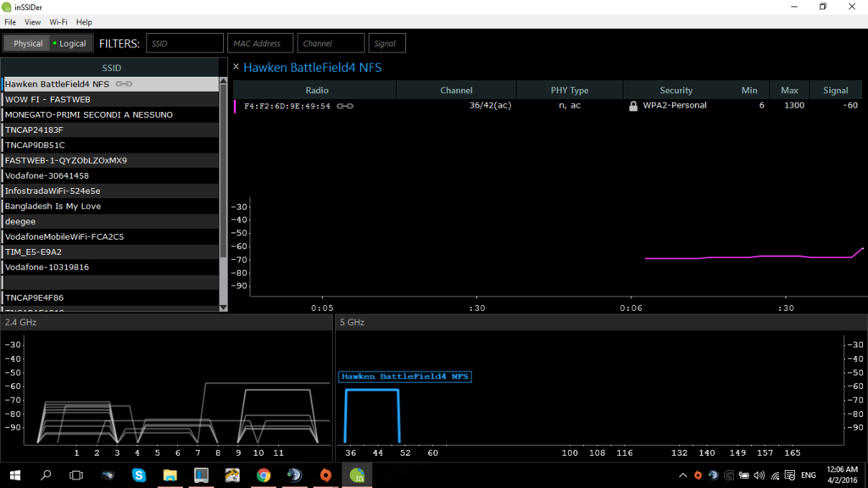Screen dimensions: 868x488
Task: Open Steam from the taskbar
Action: coord(294,475)
